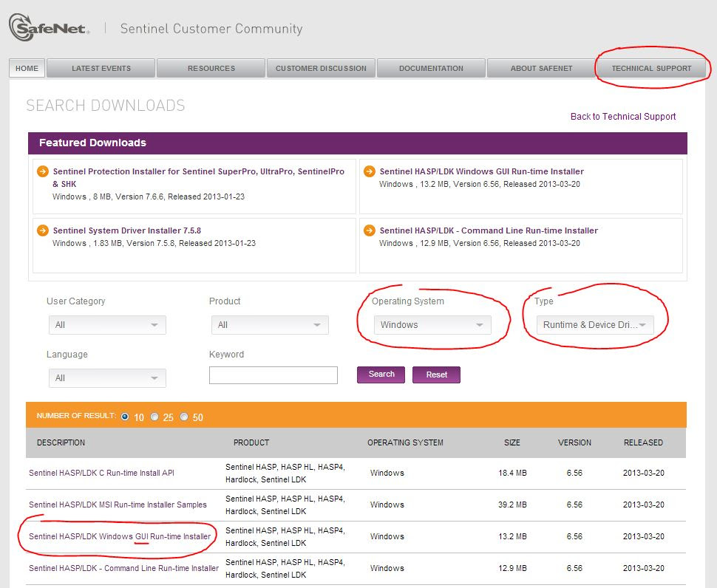Click orange arrow icon beside Sentinel Protection Installer
The image size is (717, 588).
coord(43,171)
